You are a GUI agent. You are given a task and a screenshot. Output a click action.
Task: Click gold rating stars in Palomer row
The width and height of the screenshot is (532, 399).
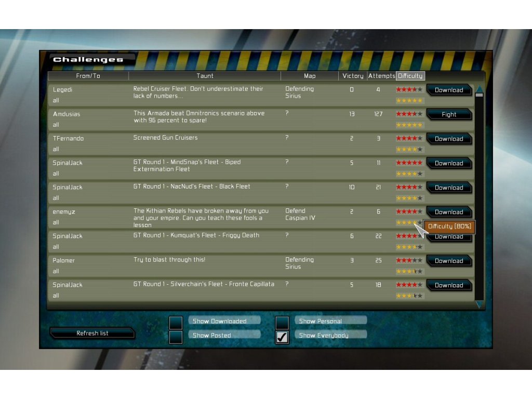pyautogui.click(x=409, y=271)
